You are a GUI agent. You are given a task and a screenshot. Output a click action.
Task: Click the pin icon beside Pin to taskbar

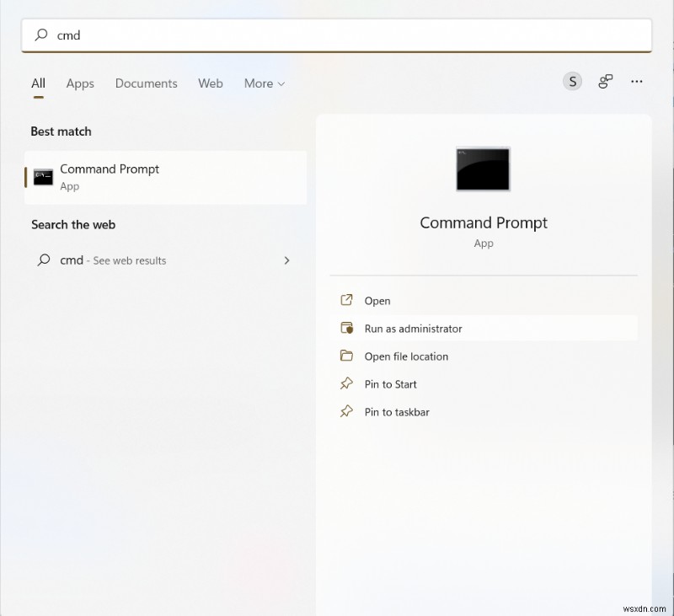point(347,411)
